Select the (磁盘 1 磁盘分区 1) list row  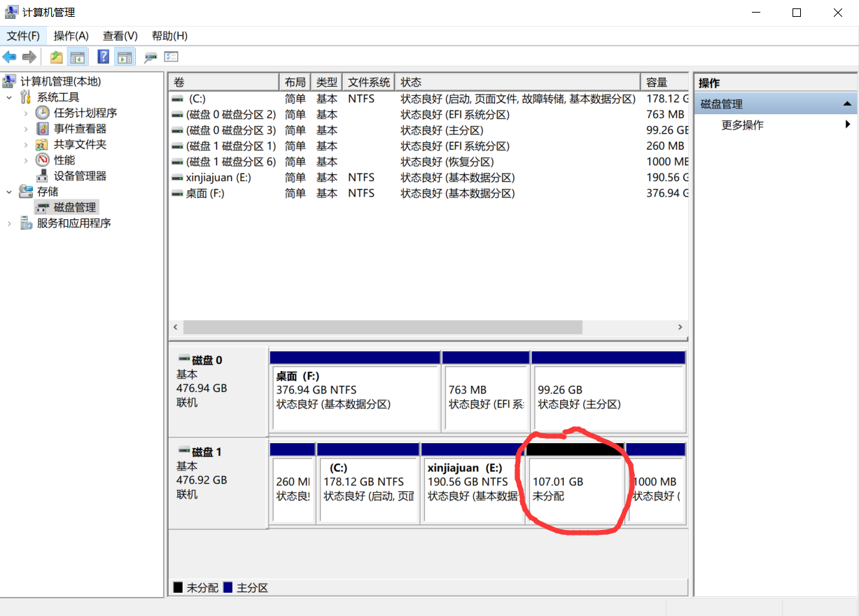click(x=428, y=146)
